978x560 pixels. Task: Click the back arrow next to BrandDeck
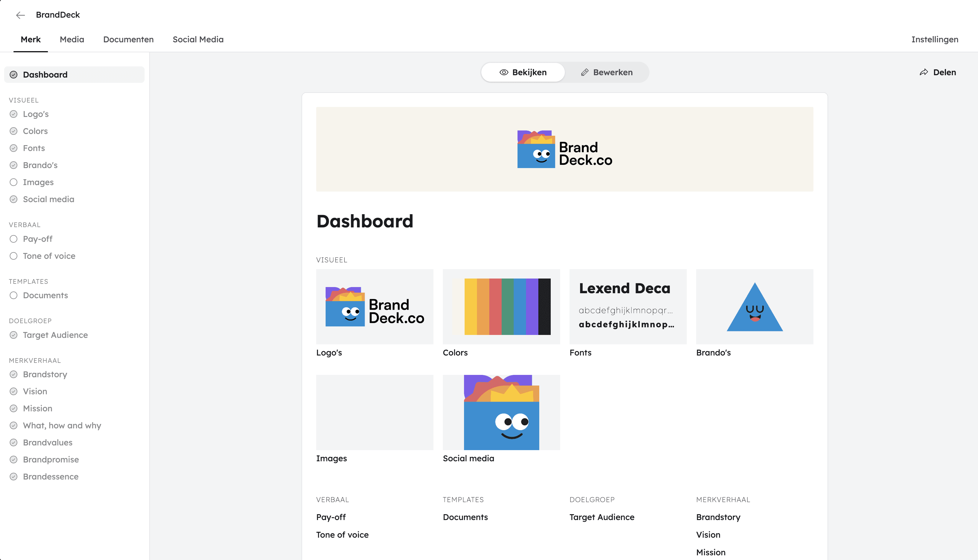(20, 15)
